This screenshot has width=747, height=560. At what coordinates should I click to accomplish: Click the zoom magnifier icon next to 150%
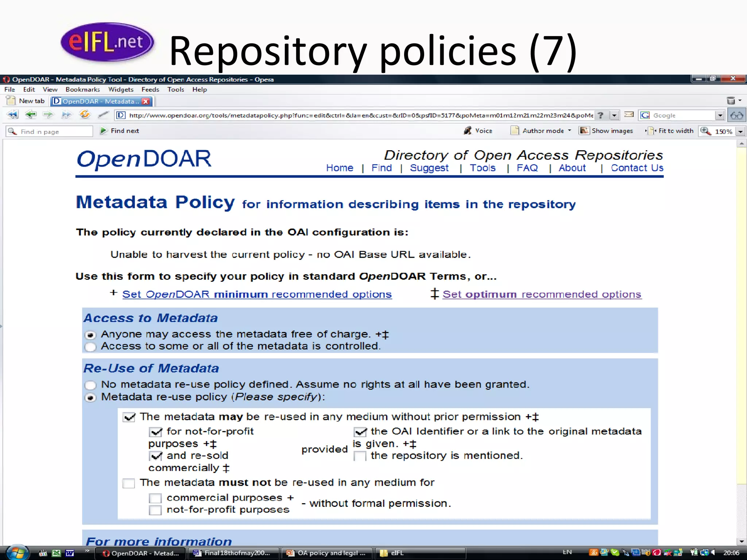coord(706,131)
